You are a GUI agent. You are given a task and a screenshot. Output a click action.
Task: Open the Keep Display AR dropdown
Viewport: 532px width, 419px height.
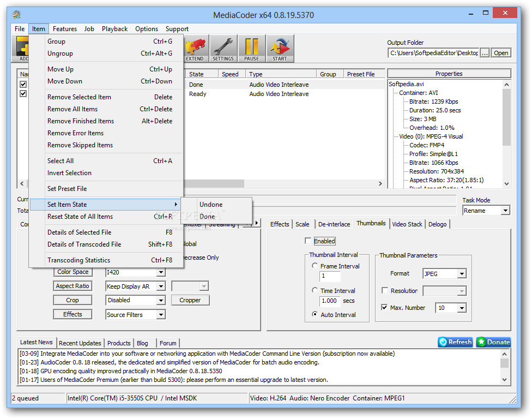161,286
